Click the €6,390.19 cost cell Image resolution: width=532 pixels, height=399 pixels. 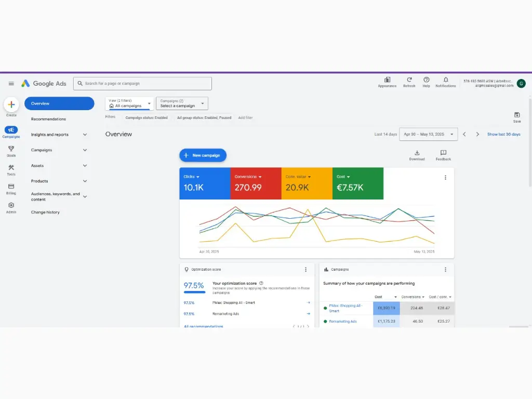pyautogui.click(x=387, y=308)
